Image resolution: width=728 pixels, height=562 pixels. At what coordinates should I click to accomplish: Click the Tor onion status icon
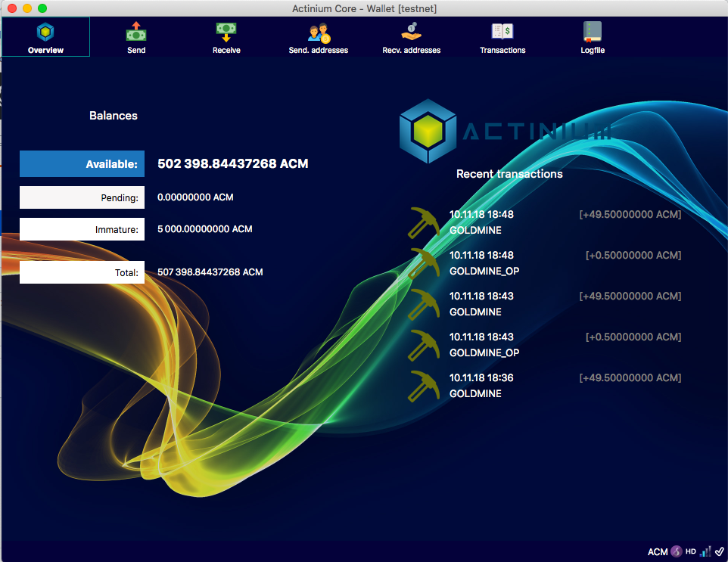677,551
